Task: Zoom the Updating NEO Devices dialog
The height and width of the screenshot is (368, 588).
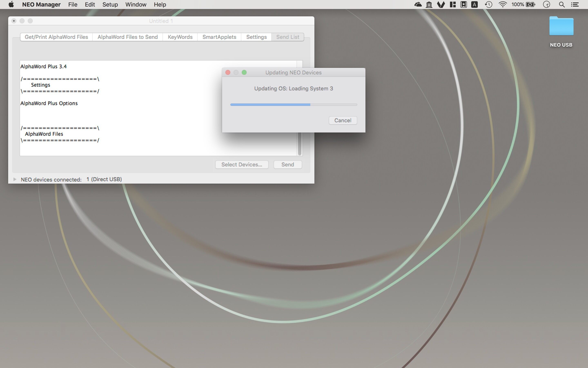Action: tap(244, 73)
